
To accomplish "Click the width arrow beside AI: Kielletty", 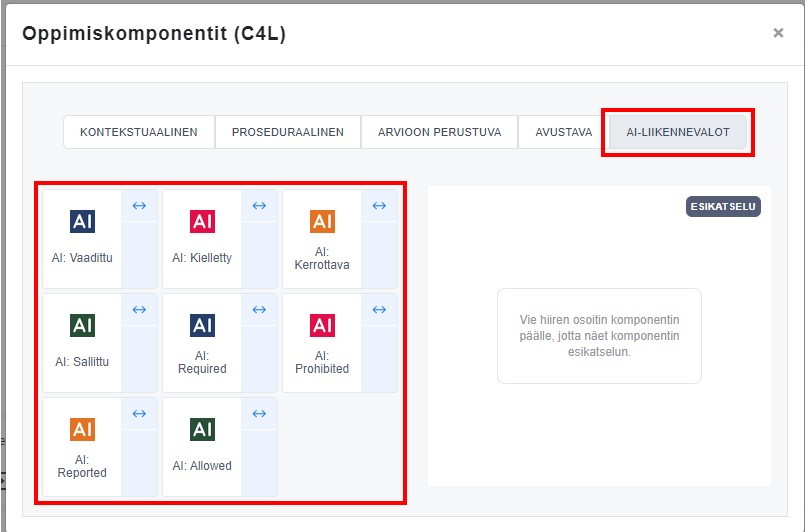I will 259,206.
